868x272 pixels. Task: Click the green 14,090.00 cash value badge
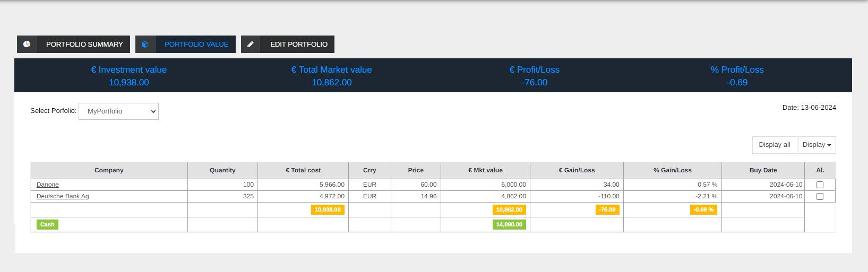509,225
